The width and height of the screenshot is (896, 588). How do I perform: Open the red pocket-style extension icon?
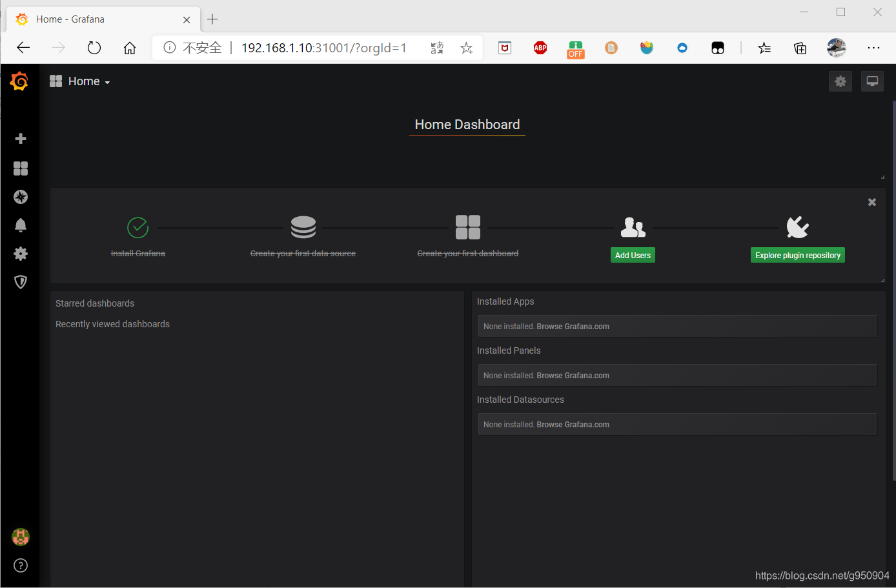[x=505, y=48]
